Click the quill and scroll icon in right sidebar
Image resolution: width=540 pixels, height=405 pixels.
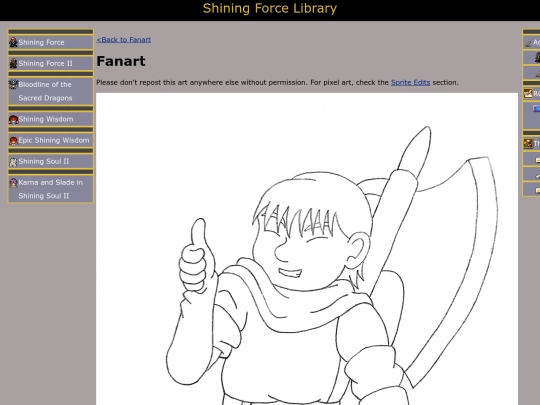click(x=528, y=93)
